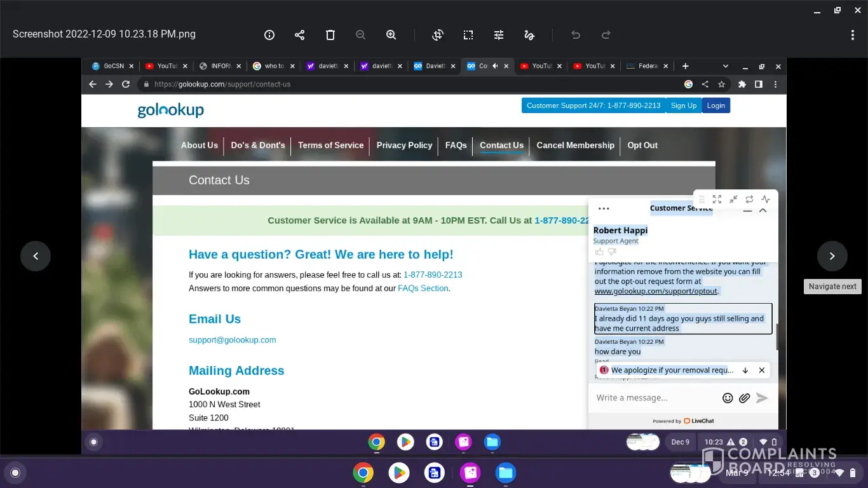
Task: Delete the screenshot with the trash icon
Action: point(330,35)
